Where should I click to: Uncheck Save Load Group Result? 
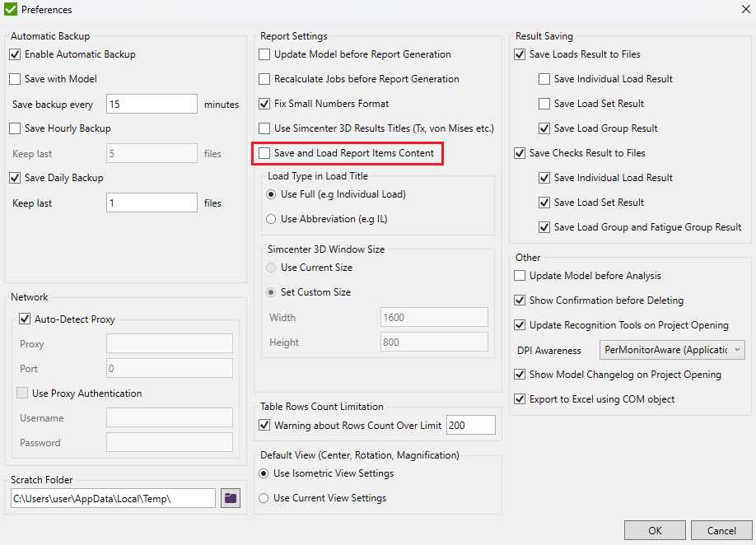pyautogui.click(x=544, y=128)
